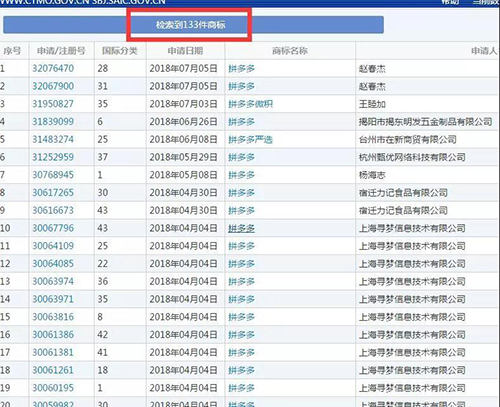Open the underlined 拼多多 link in row 10
Viewport: 500px width, 407px height.
[x=241, y=228]
